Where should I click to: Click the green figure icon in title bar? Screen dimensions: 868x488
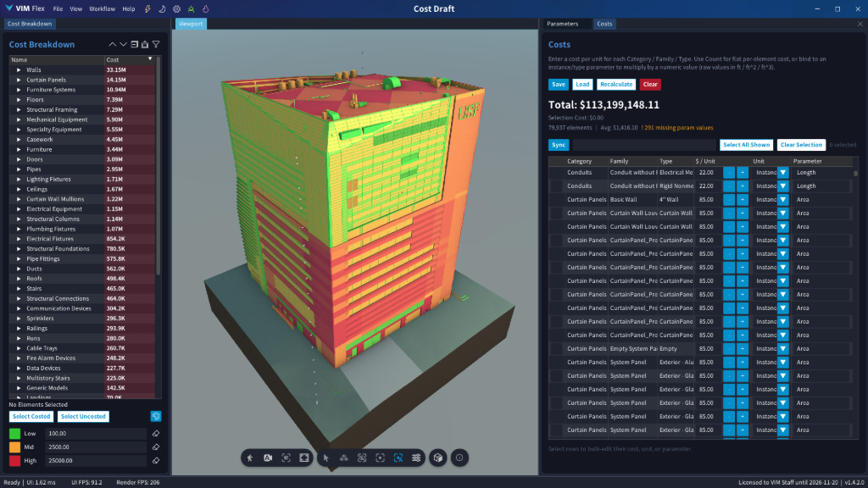click(191, 8)
